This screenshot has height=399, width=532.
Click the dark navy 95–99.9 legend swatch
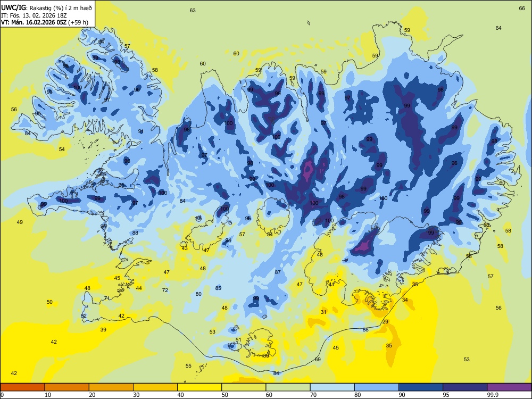click(465, 387)
